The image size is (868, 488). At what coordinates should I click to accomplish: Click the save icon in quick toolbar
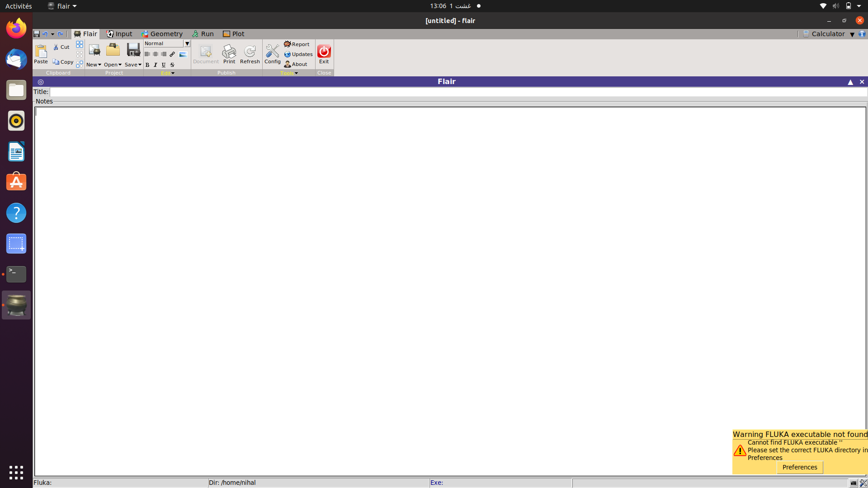37,34
